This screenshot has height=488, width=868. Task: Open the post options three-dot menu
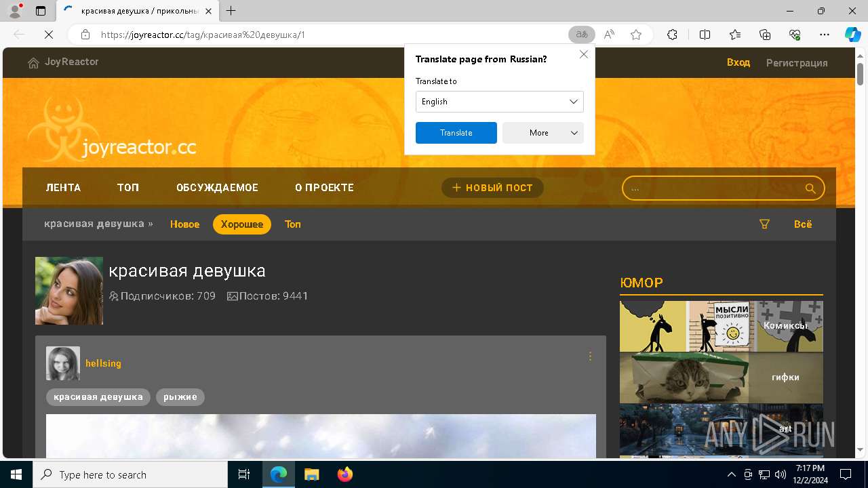[x=590, y=357]
